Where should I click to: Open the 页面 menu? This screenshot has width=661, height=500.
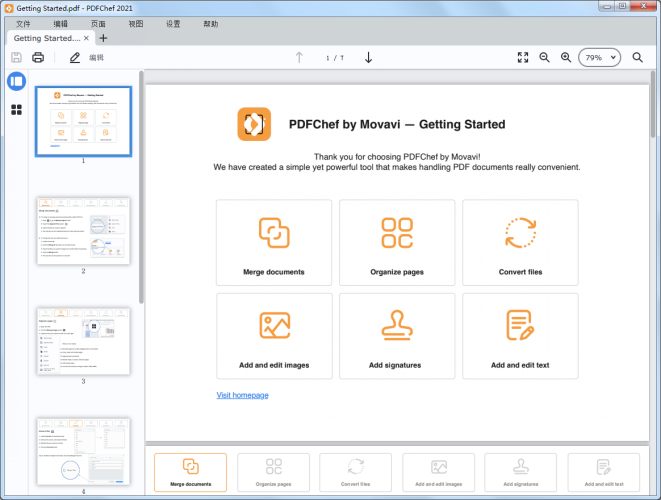pyautogui.click(x=98, y=24)
